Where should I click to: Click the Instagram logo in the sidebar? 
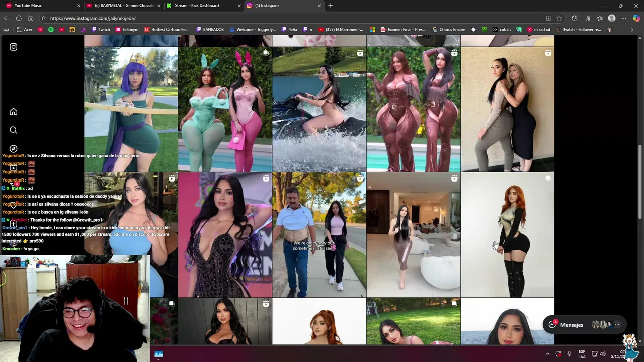point(13,47)
